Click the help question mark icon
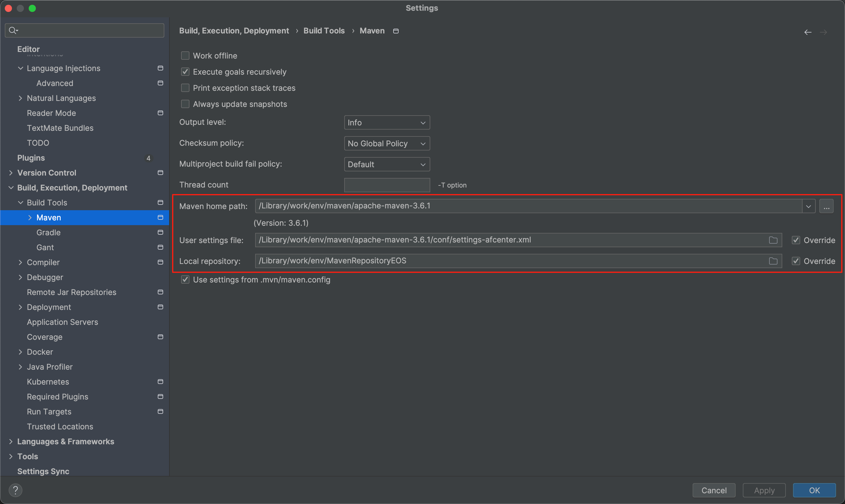The height and width of the screenshot is (504, 845). tap(15, 490)
